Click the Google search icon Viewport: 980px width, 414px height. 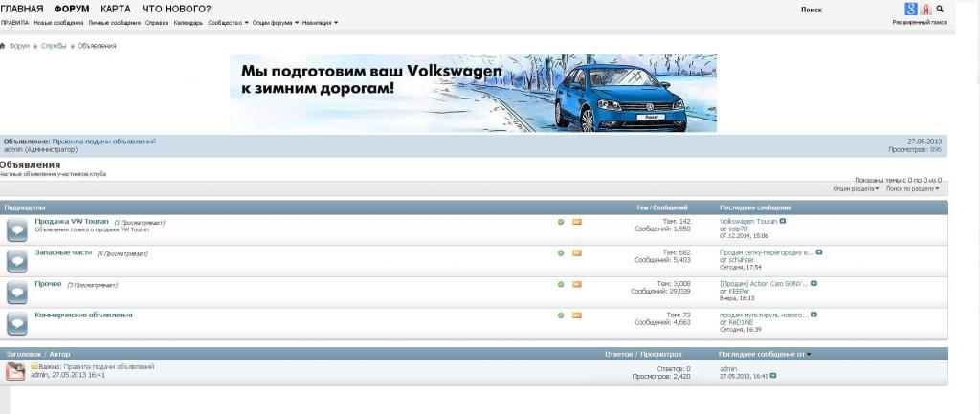pos(911,10)
